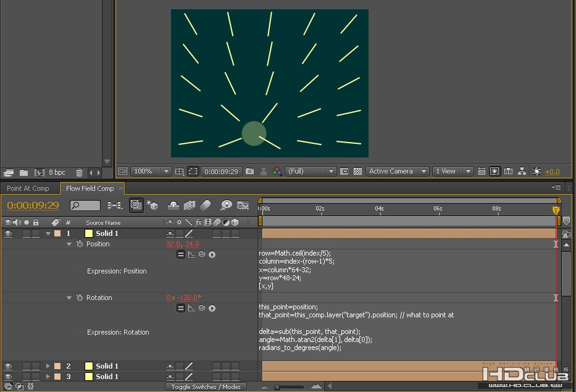Enable motion blur for layers
The height and width of the screenshot is (392, 576).
click(x=206, y=205)
